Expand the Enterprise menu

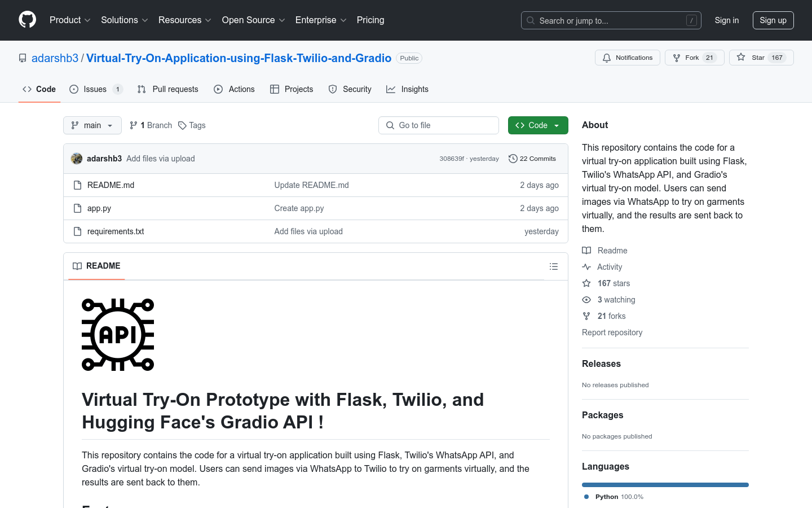coord(321,20)
